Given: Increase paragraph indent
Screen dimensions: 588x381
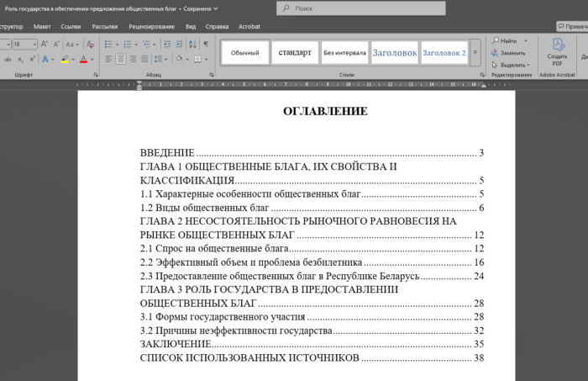Looking at the screenshot, I should click(180, 45).
